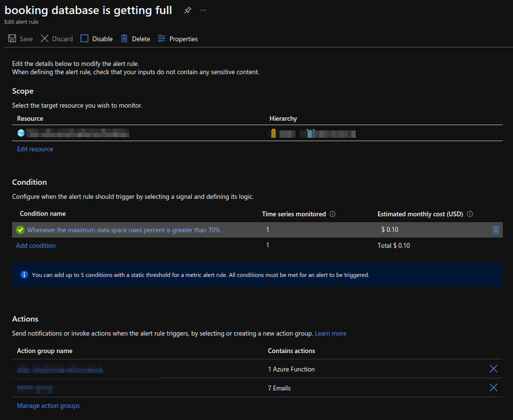This screenshot has height=420, width=513.
Task: Add a new condition
Action: tap(35, 245)
